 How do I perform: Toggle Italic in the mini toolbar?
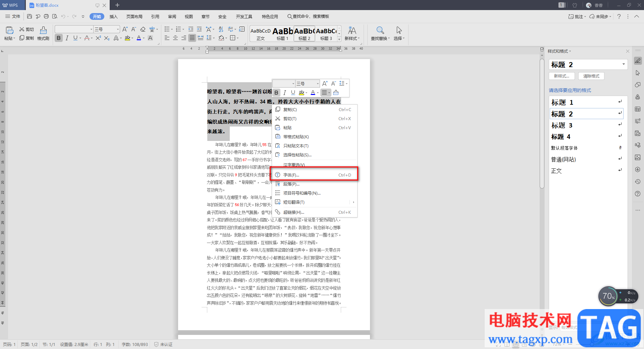[x=285, y=93]
